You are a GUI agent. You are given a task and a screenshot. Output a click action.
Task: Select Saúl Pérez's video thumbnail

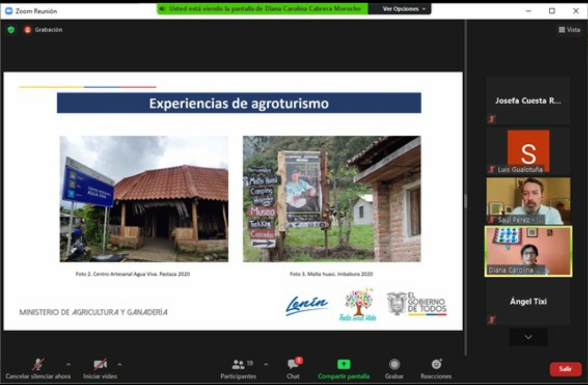(528, 200)
